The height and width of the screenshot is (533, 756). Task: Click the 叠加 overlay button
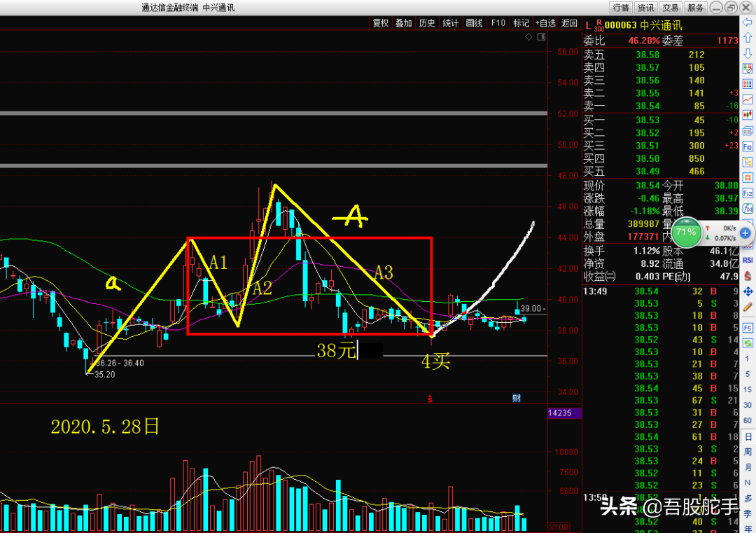[404, 23]
